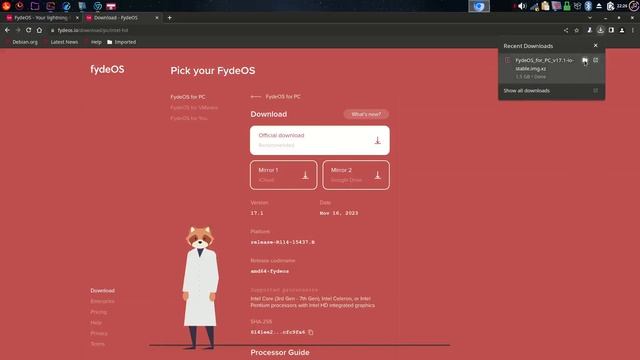
Task: Close the Recent Downloads popup
Action: 596,46
